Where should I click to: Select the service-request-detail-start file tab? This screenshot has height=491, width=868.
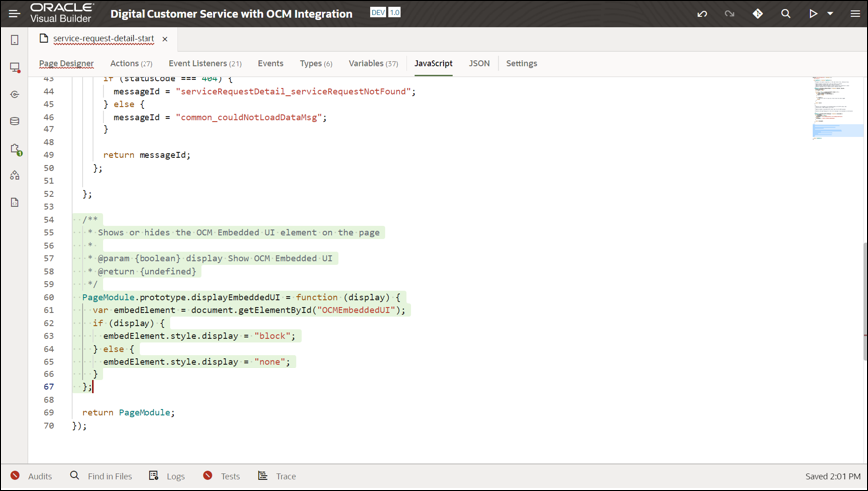click(x=104, y=39)
